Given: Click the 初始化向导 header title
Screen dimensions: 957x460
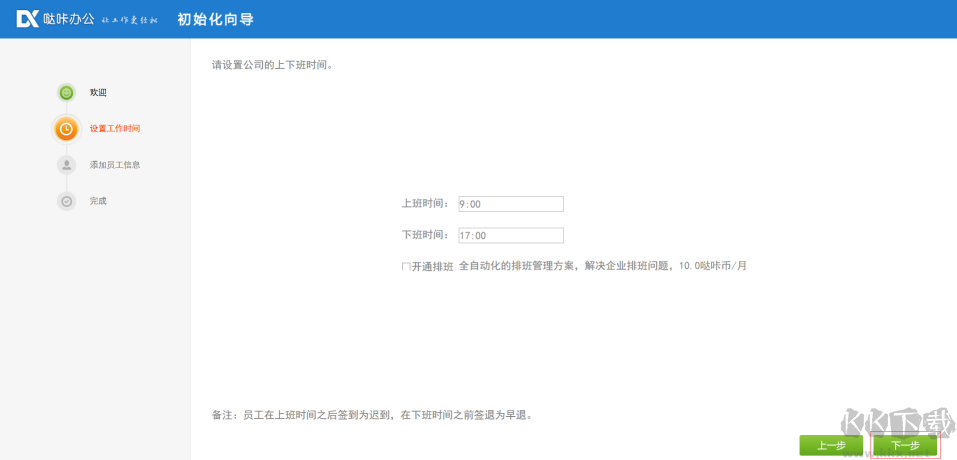Looking at the screenshot, I should click(215, 20).
